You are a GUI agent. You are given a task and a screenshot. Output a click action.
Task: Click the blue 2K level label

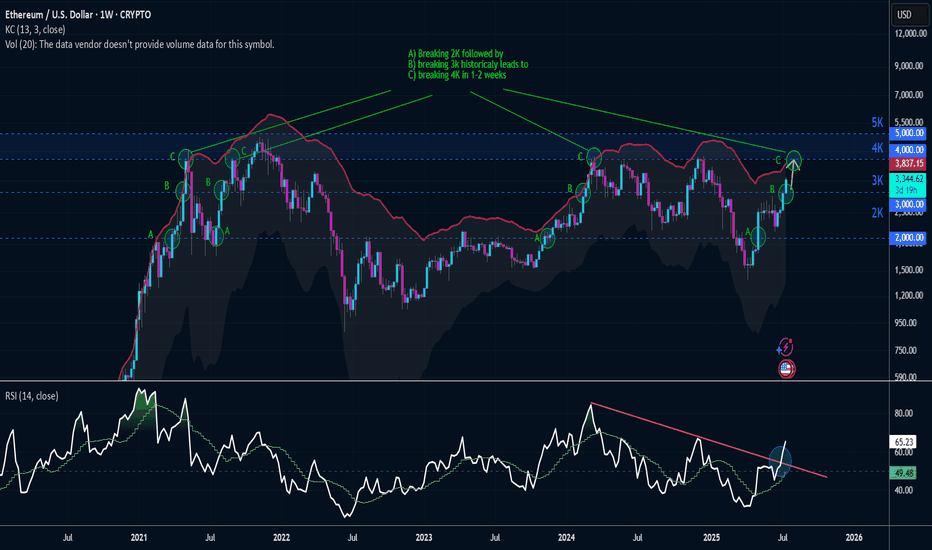(877, 213)
